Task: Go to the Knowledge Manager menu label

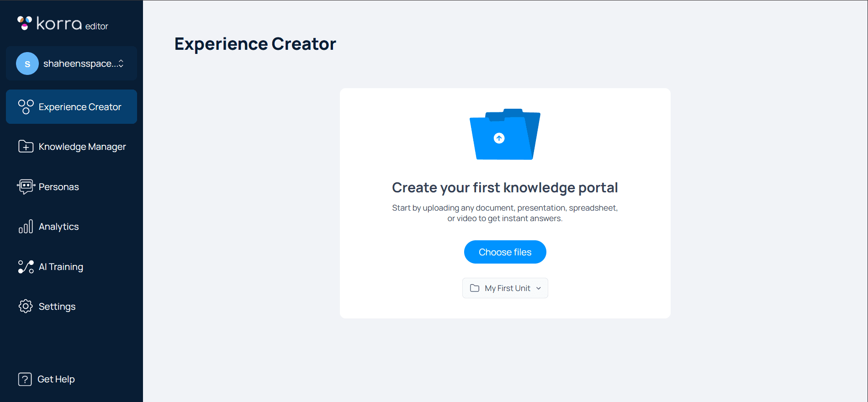Action: (82, 147)
